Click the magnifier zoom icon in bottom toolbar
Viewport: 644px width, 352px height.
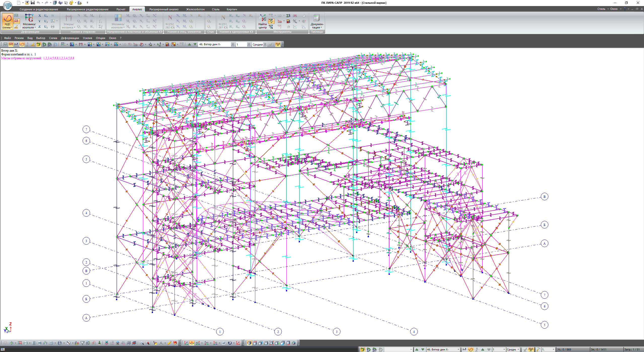[x=142, y=343]
